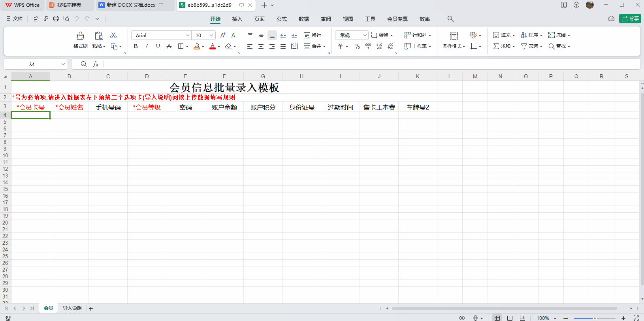Image resolution: width=644 pixels, height=321 pixels.
Task: Toggle Italic formatting
Action: point(147,46)
